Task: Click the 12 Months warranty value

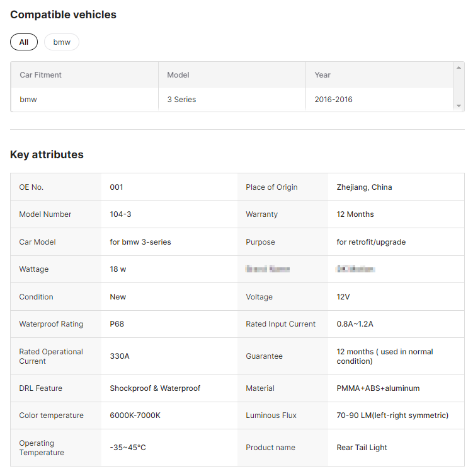Action: point(355,214)
